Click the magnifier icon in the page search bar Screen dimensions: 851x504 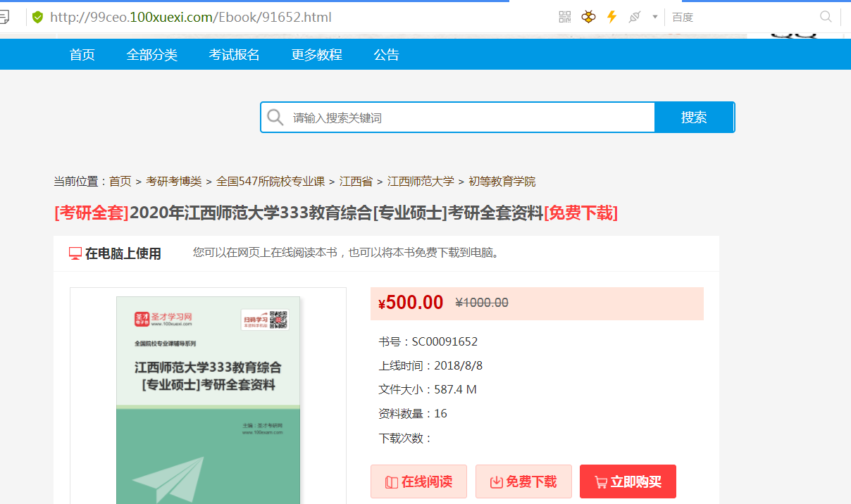coord(275,117)
